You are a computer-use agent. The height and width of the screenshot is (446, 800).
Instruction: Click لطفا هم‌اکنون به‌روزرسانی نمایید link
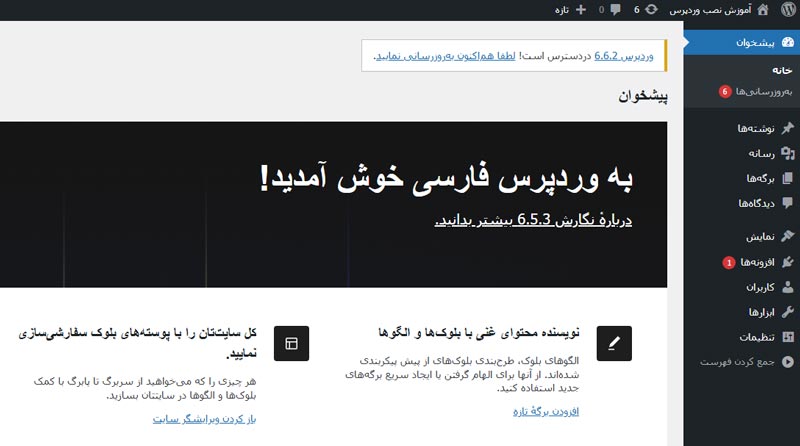pyautogui.click(x=445, y=56)
